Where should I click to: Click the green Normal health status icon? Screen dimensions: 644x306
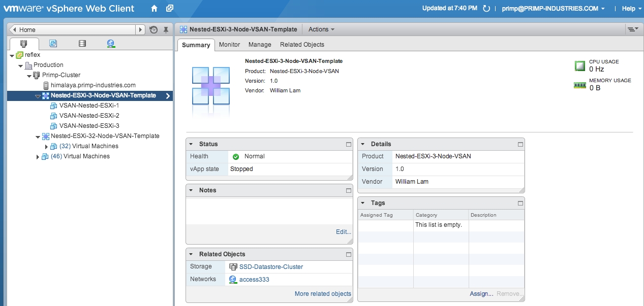236,157
